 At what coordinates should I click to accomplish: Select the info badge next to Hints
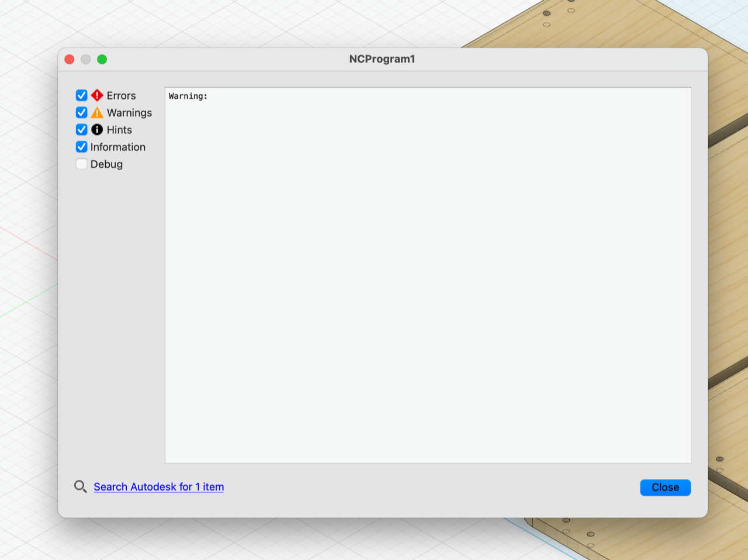coord(97,130)
